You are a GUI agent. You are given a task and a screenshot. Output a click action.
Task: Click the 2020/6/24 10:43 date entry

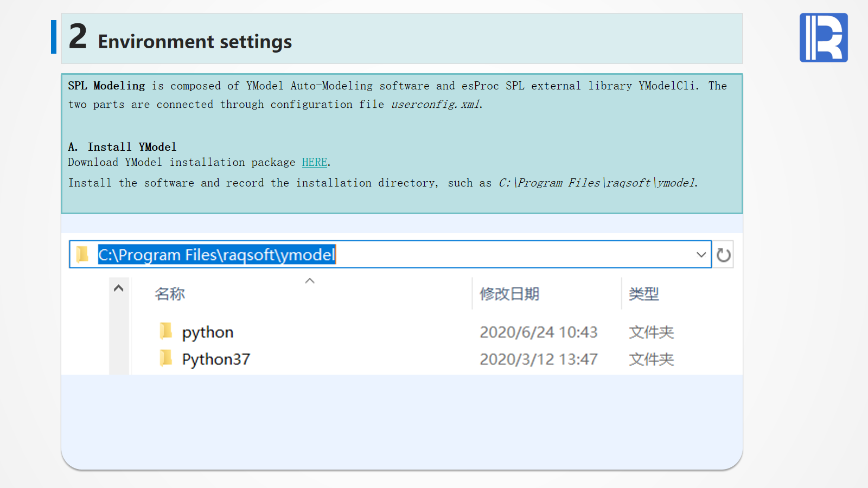pos(538,332)
